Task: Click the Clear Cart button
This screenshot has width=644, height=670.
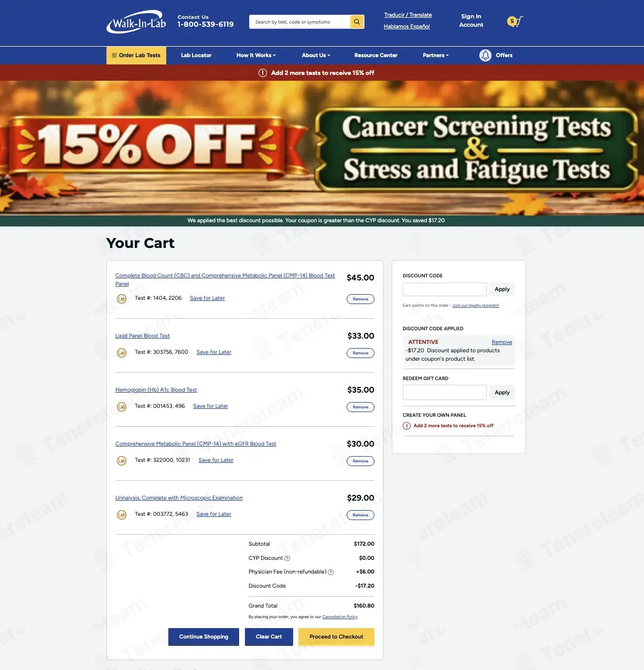Action: click(x=269, y=637)
